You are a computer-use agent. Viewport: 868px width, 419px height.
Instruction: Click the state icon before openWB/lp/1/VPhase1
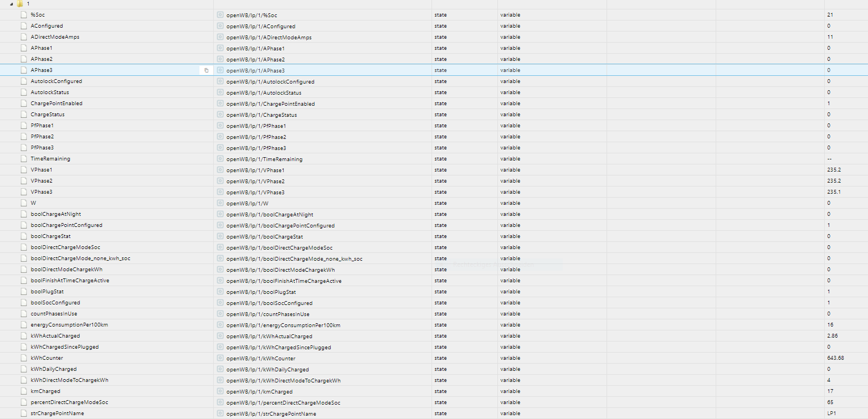(x=220, y=170)
